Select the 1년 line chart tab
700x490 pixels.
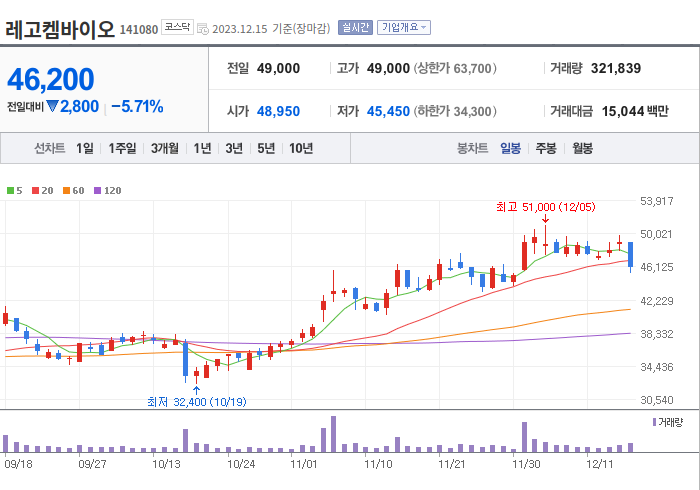click(x=202, y=148)
